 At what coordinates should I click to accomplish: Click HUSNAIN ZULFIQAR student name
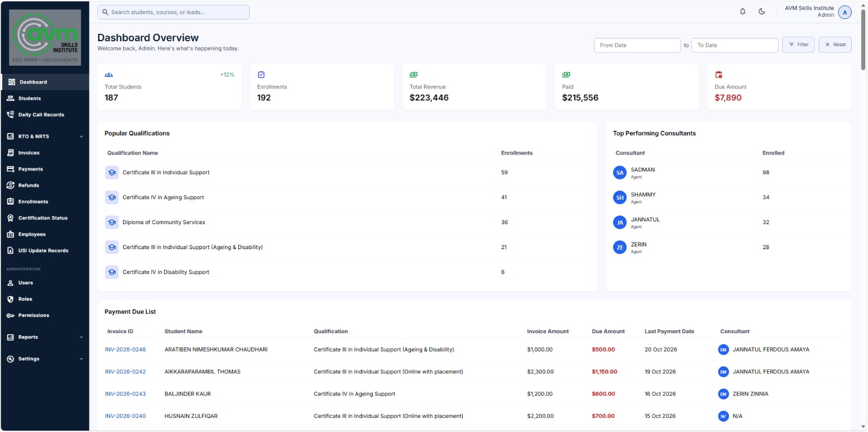(x=191, y=416)
